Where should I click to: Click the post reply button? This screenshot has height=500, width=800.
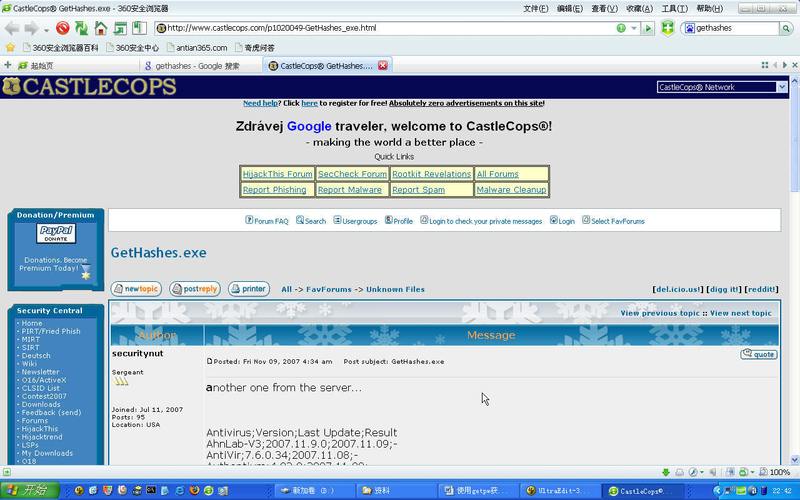tap(195, 289)
